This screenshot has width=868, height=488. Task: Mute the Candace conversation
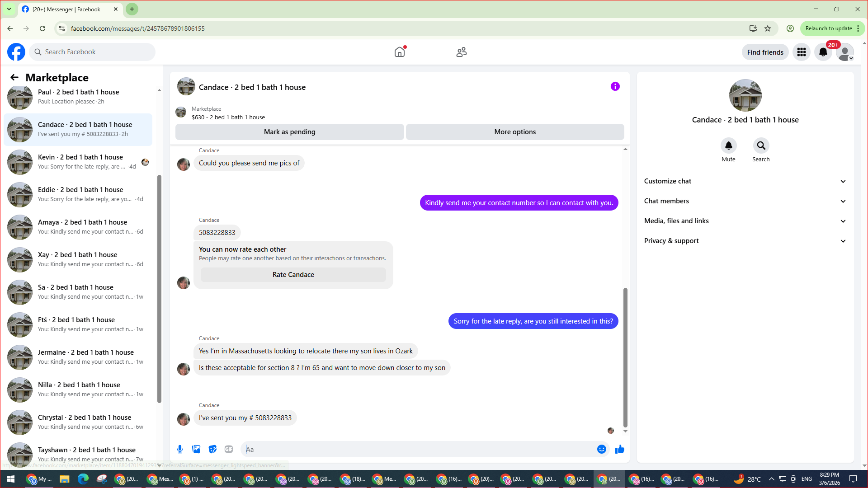728,146
